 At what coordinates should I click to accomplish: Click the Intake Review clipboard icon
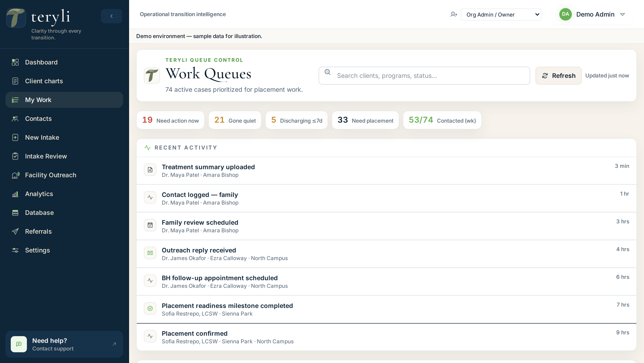pos(15,156)
